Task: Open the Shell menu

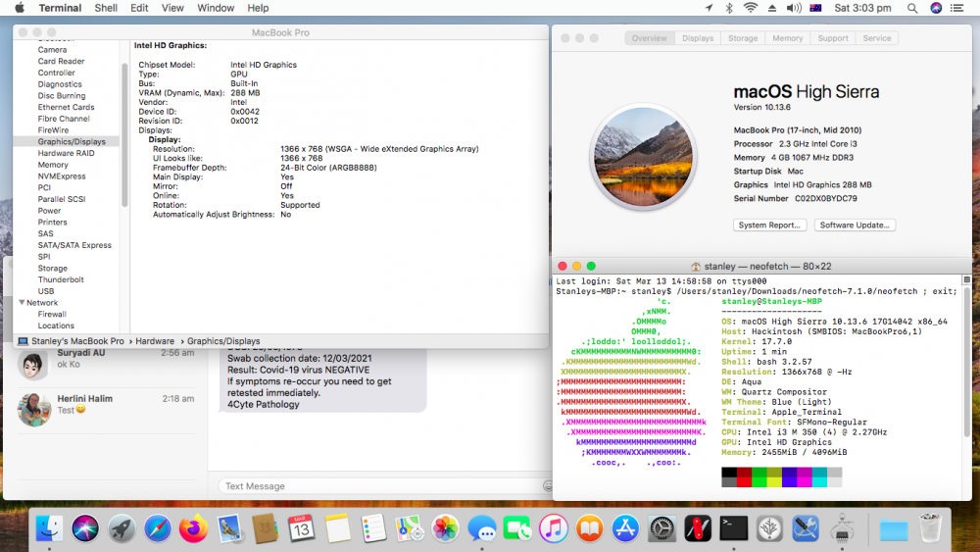Action: [106, 8]
